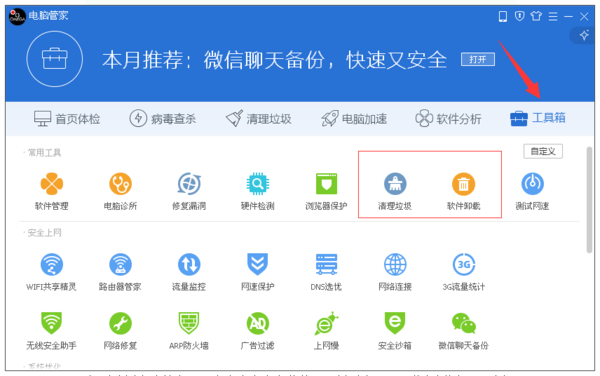Screen dimensions: 600x376
Task: Click the 自定义 button
Action: (x=543, y=151)
